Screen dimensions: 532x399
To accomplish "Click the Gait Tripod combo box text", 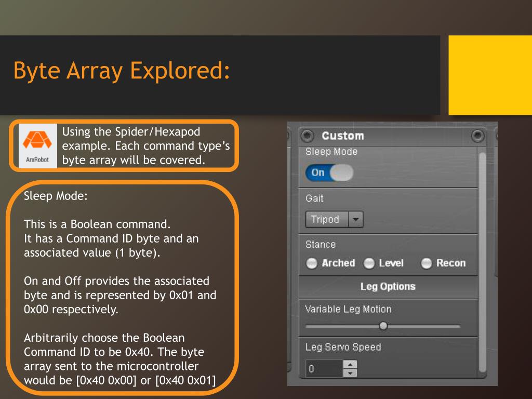I will tap(325, 219).
